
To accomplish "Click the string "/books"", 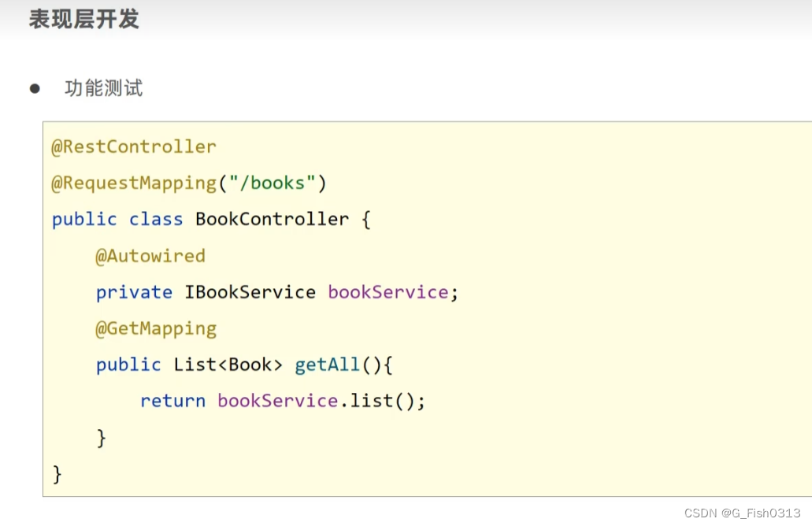I will 273,183.
